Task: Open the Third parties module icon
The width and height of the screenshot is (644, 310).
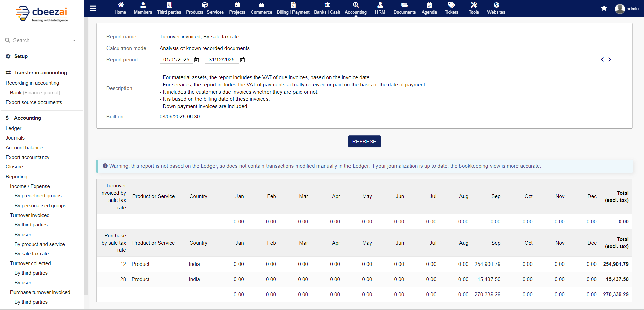Action: point(169,5)
